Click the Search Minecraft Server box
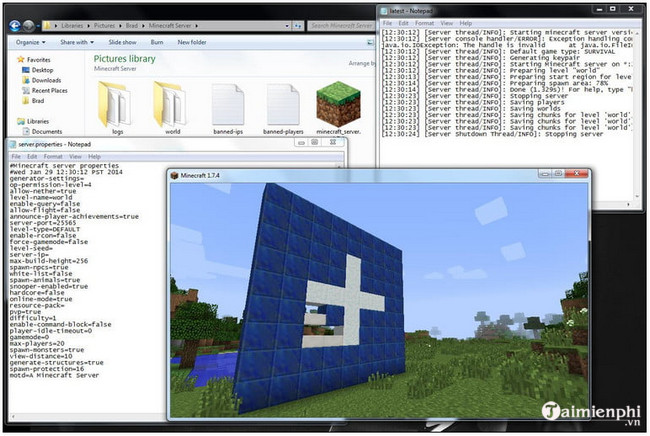The image size is (650, 436). 341,26
